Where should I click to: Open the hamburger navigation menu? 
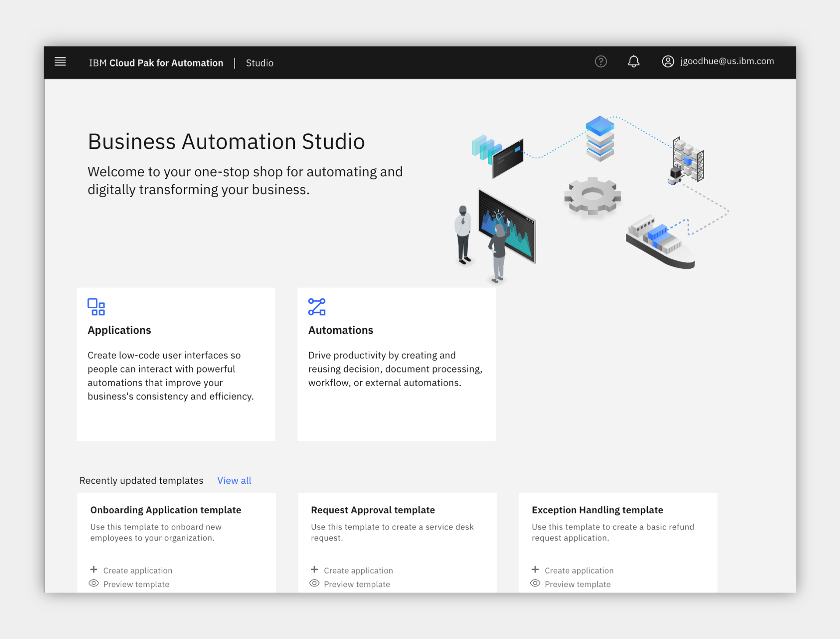tap(60, 62)
